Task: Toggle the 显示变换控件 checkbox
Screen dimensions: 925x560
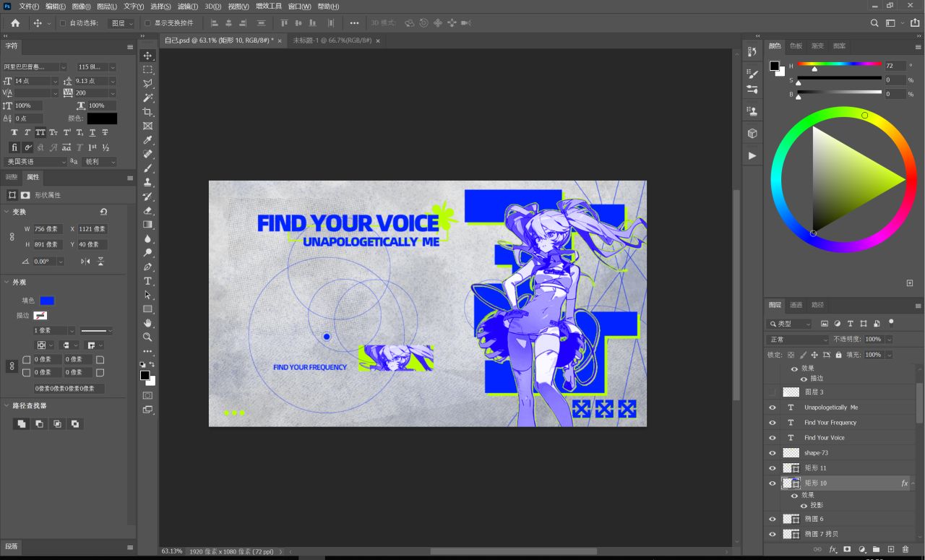Action: coord(147,23)
